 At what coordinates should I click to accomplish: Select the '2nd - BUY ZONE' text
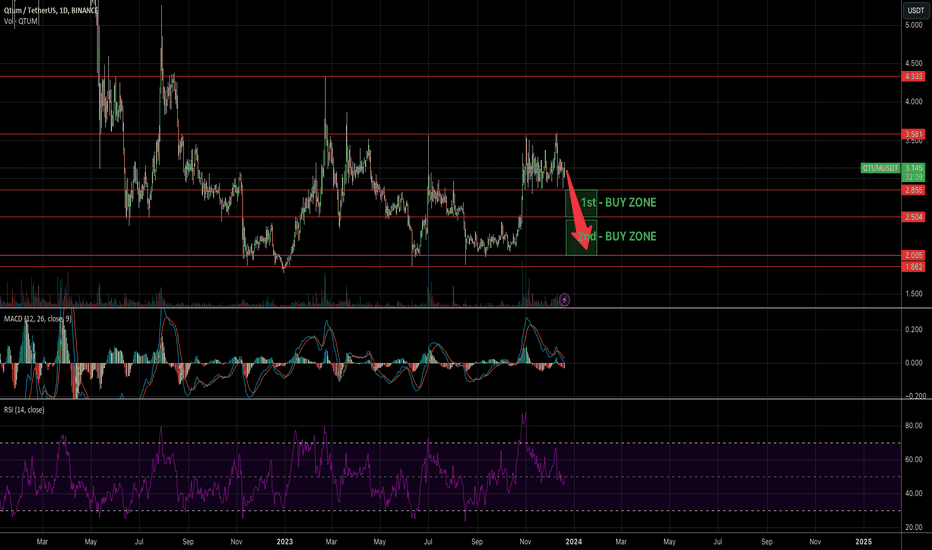617,237
